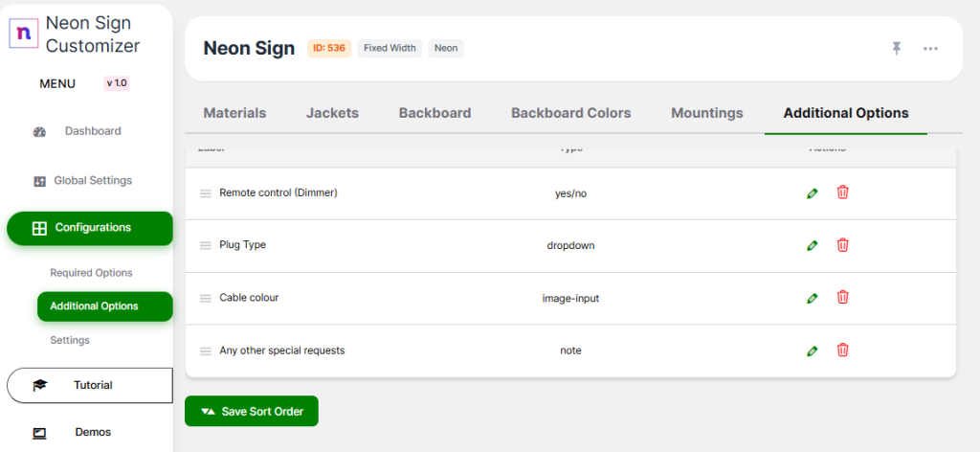Open Global Settings from the sidebar
This screenshot has width=980, height=452.
(x=92, y=180)
